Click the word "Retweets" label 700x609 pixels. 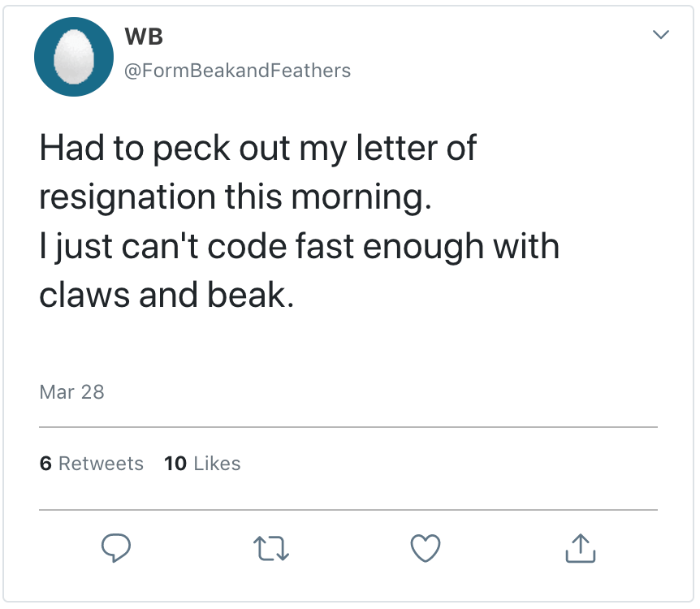click(x=101, y=464)
